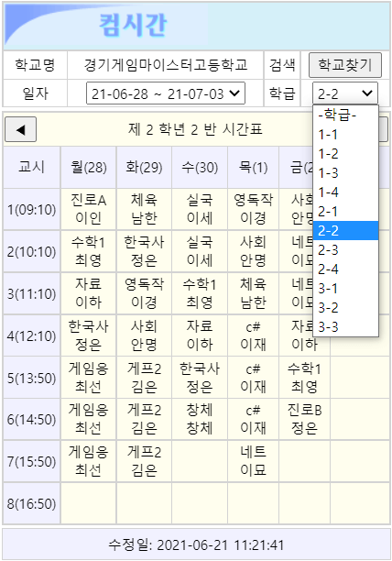This screenshot has height=561, width=392.
Task: Click Wednesday period 3 수학1 최영 cell
Action: point(200,293)
